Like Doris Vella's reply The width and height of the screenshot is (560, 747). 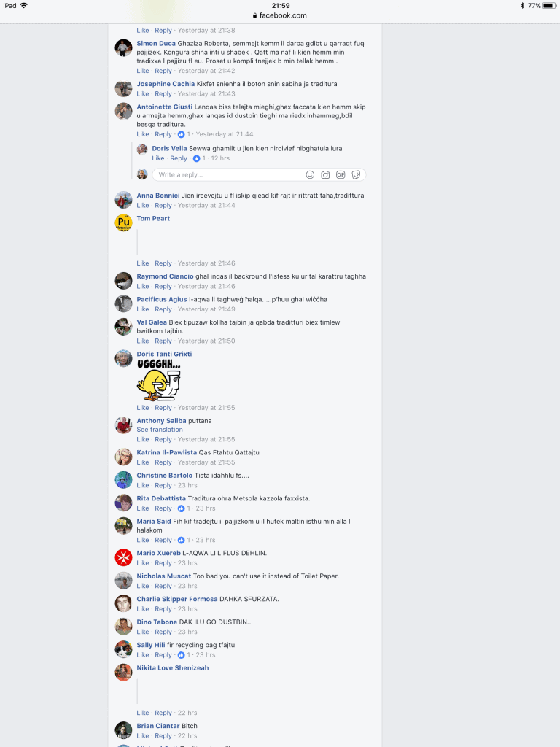pyautogui.click(x=158, y=158)
